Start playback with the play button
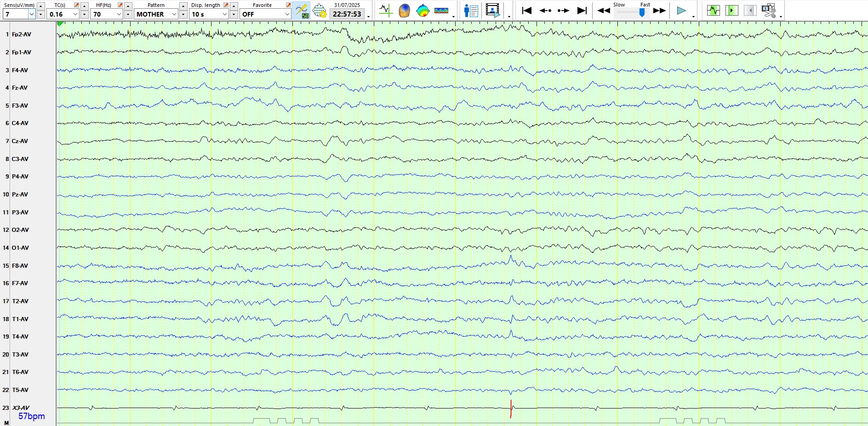Screen dimensions: 868x426 click(681, 10)
